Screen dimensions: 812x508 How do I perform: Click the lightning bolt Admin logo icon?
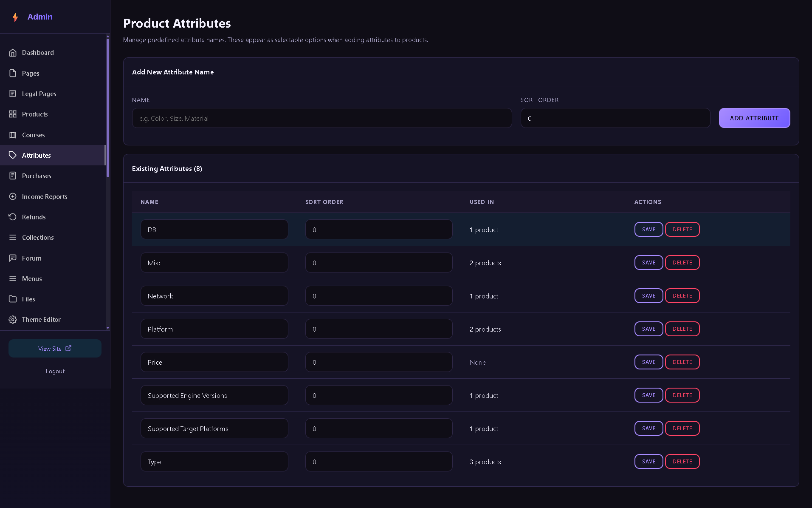tap(15, 17)
